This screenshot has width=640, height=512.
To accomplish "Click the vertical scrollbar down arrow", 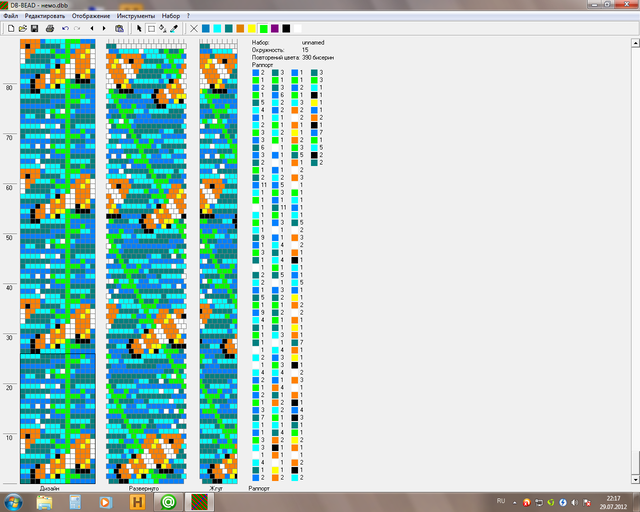I will (636, 479).
